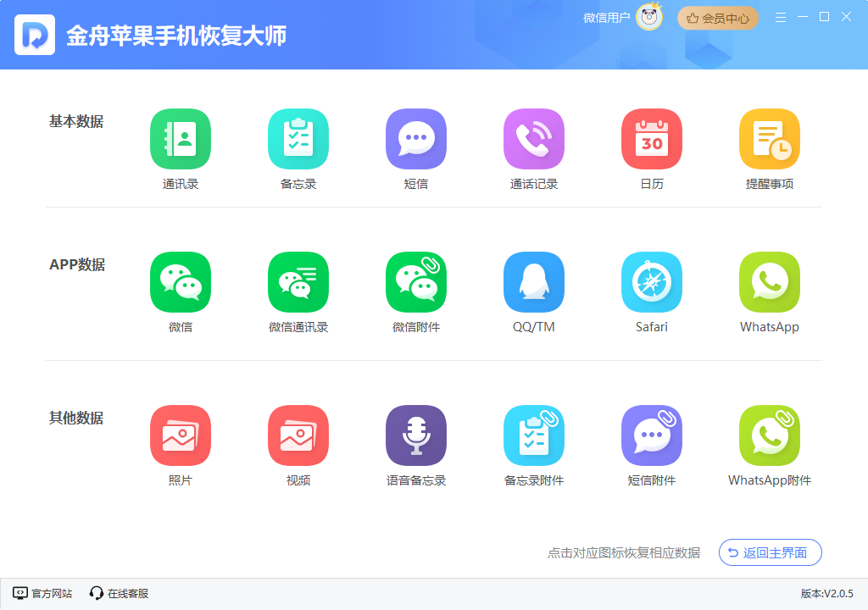Click 短信附件 recovery icon
Image resolution: width=868 pixels, height=610 pixels.
point(652,435)
